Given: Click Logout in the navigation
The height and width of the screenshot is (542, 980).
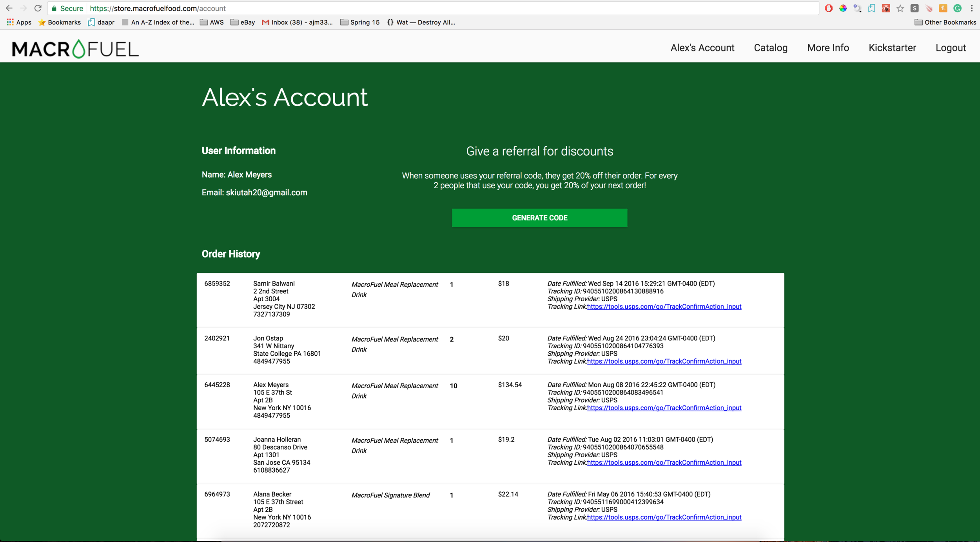Looking at the screenshot, I should (951, 48).
